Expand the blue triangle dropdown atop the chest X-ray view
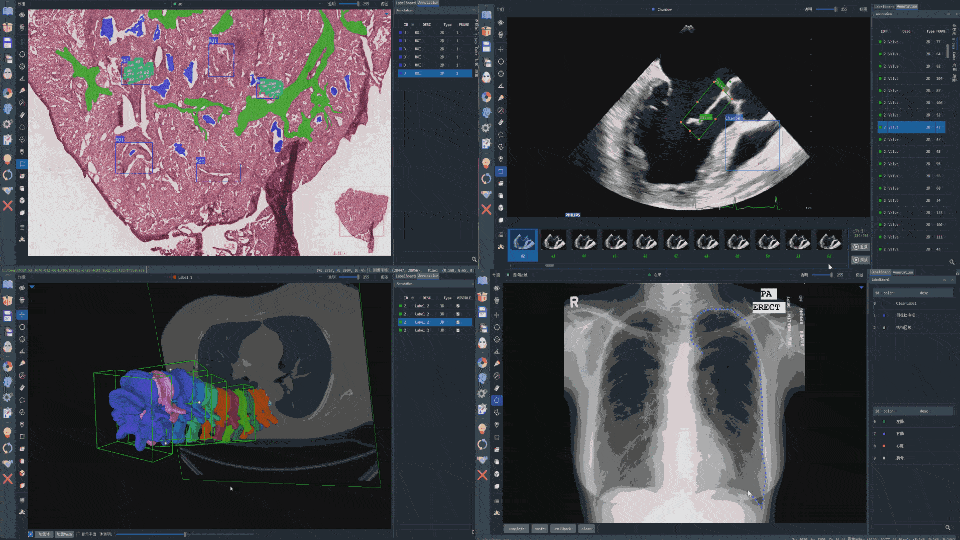Screen dimensions: 960x540 pyautogui.click(x=861, y=287)
